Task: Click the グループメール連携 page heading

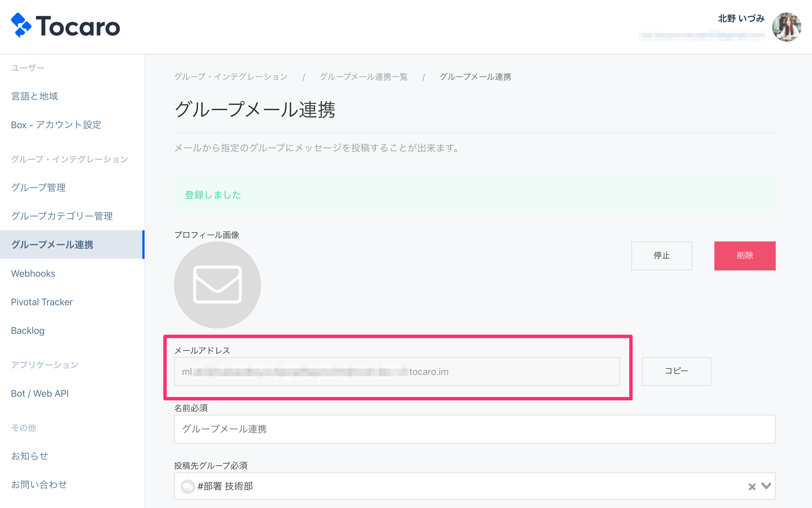Action: pyautogui.click(x=255, y=110)
